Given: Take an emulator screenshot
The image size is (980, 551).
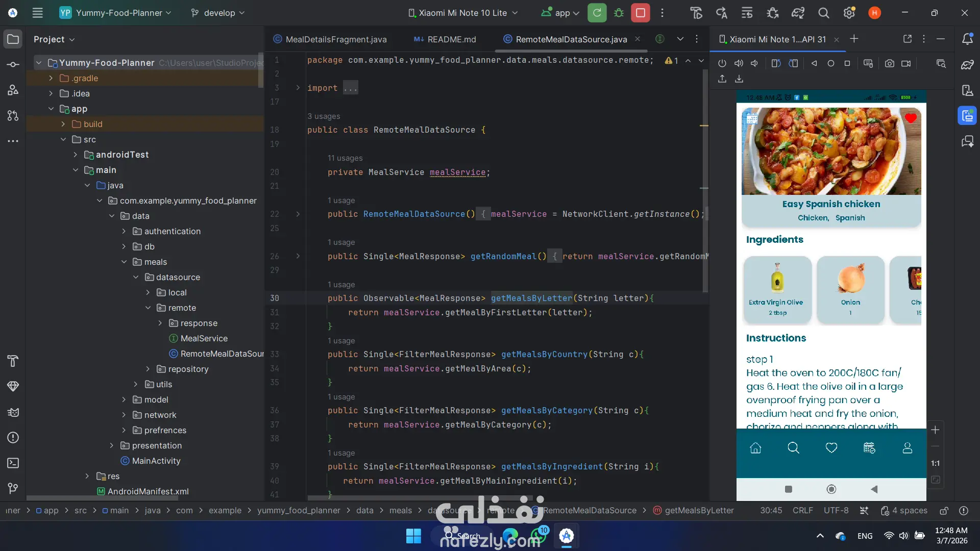Looking at the screenshot, I should (x=889, y=63).
